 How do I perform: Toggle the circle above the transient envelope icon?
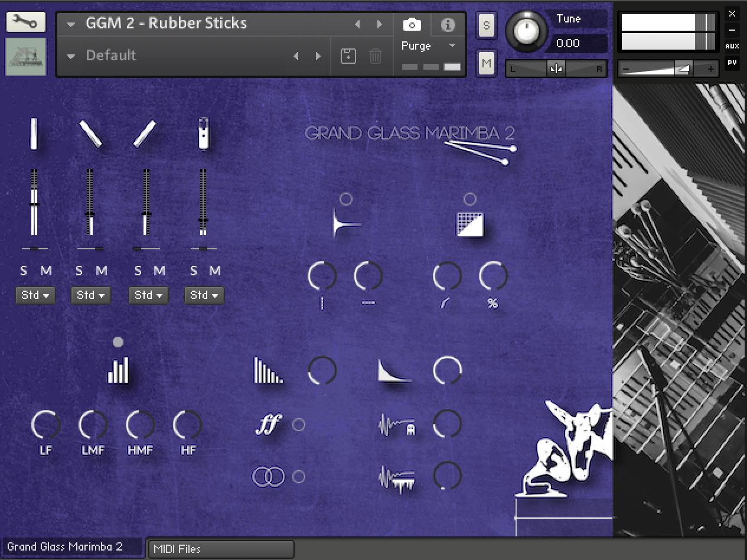(x=346, y=199)
